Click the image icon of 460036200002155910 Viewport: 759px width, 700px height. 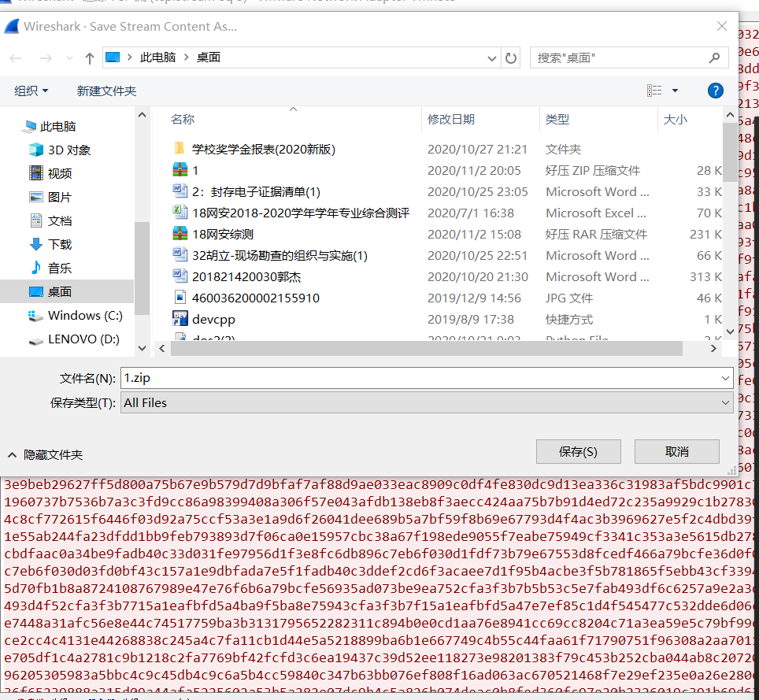pyautogui.click(x=180, y=297)
